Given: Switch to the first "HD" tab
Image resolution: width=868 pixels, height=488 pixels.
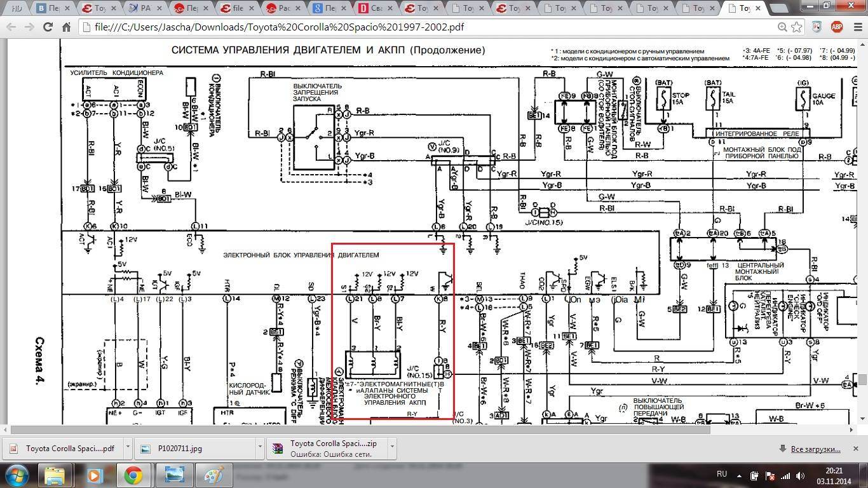Looking at the screenshot, I should pyautogui.click(x=17, y=8).
